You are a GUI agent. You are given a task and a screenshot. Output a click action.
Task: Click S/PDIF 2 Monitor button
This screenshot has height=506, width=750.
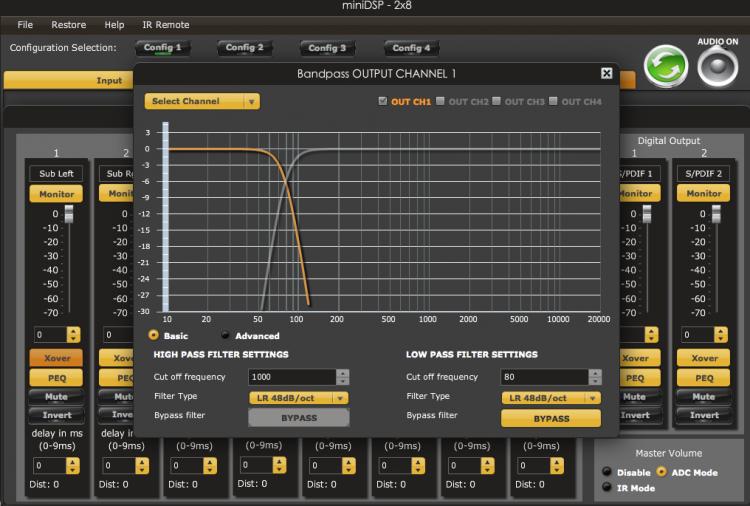[x=704, y=193]
